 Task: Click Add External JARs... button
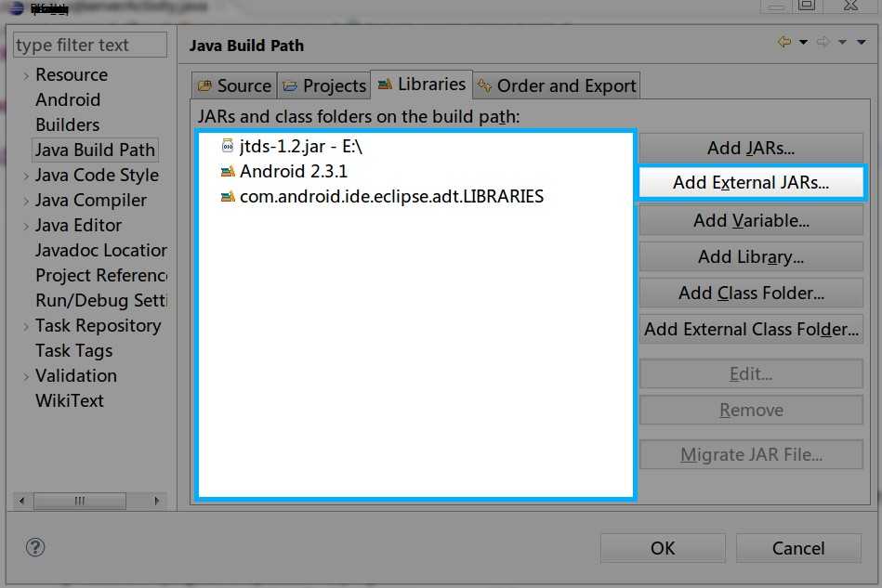click(x=751, y=182)
